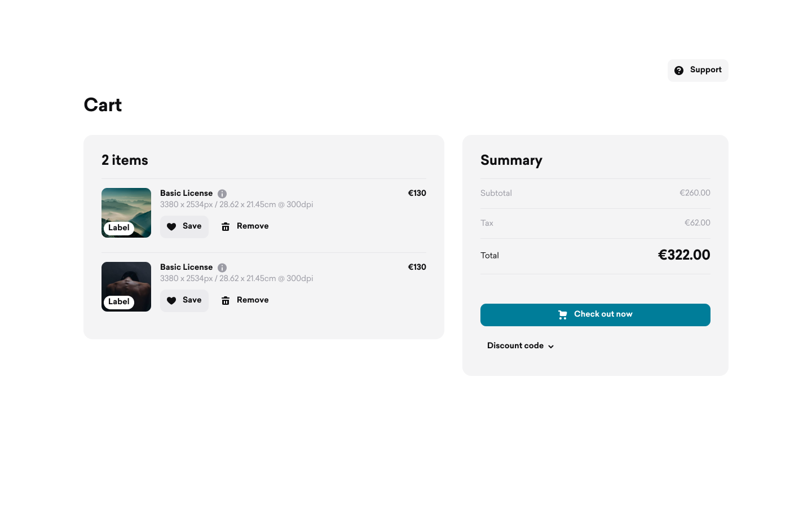Click the cart icon in checkout button
The height and width of the screenshot is (508, 812).
[563, 315]
